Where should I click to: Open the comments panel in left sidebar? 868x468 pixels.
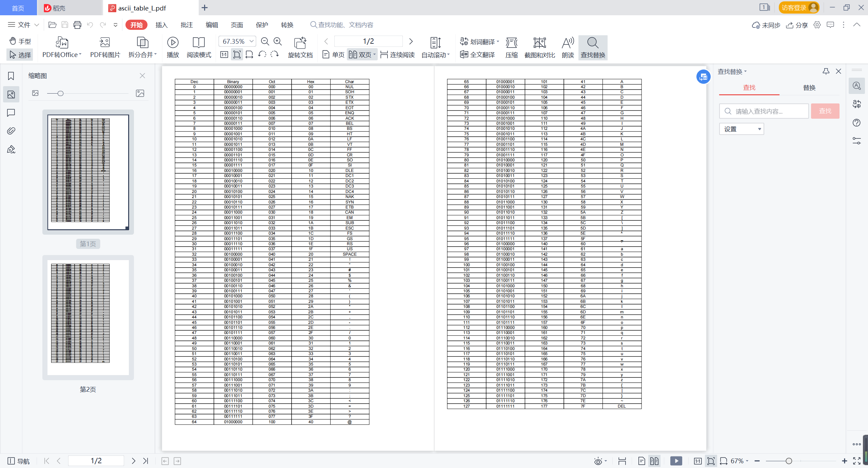pos(11,113)
